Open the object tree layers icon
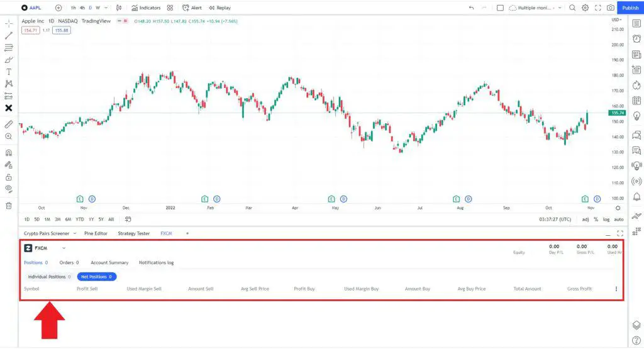Screen dimensions: 644x349 click(x=636, y=325)
